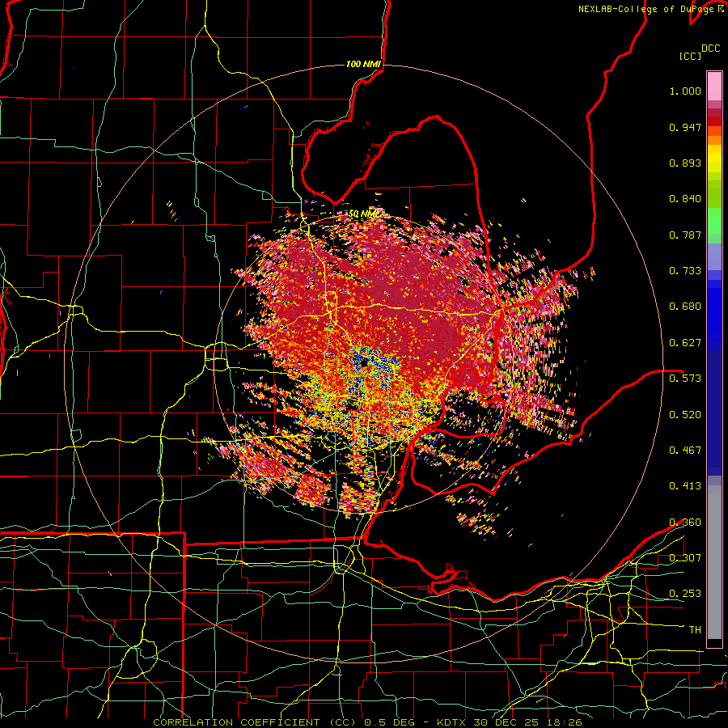Select the 0.840 scale value
This screenshot has width=728, height=728.
685,199
